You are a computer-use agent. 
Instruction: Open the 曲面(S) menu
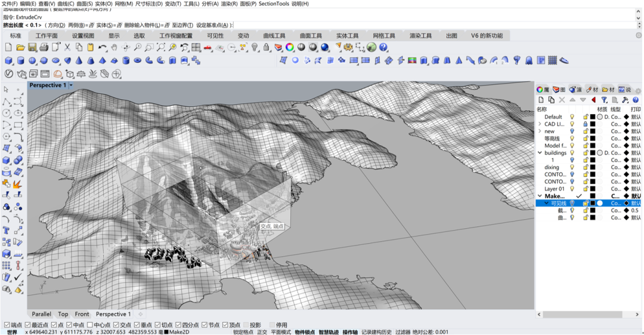tap(85, 4)
